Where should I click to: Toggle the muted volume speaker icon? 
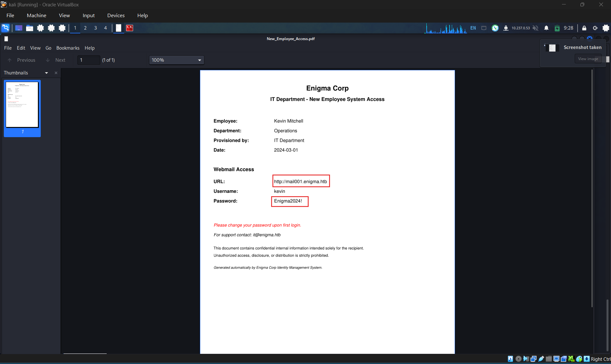tap(536, 28)
